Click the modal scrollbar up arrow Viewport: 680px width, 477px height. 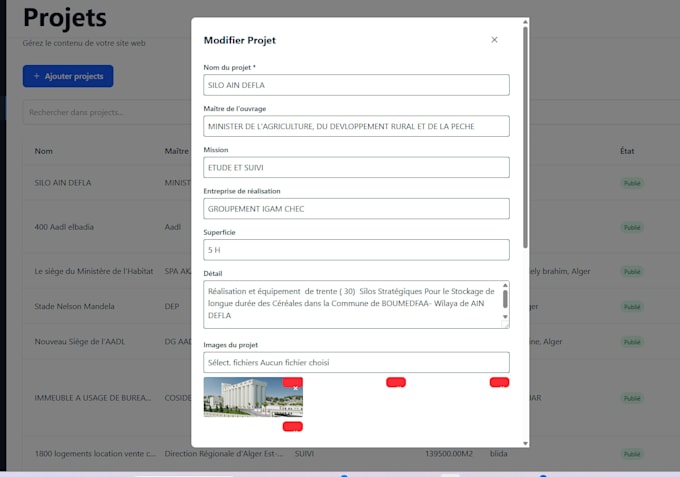click(x=525, y=21)
